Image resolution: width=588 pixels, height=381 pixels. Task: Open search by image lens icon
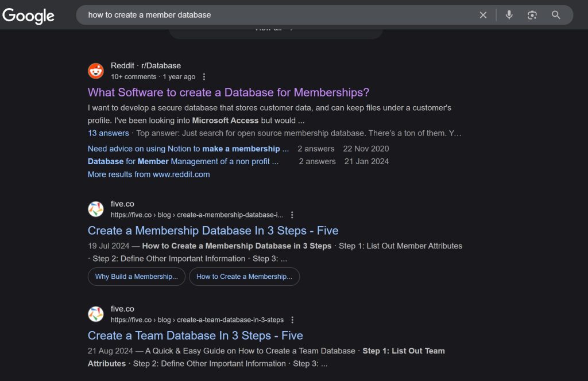coord(532,15)
